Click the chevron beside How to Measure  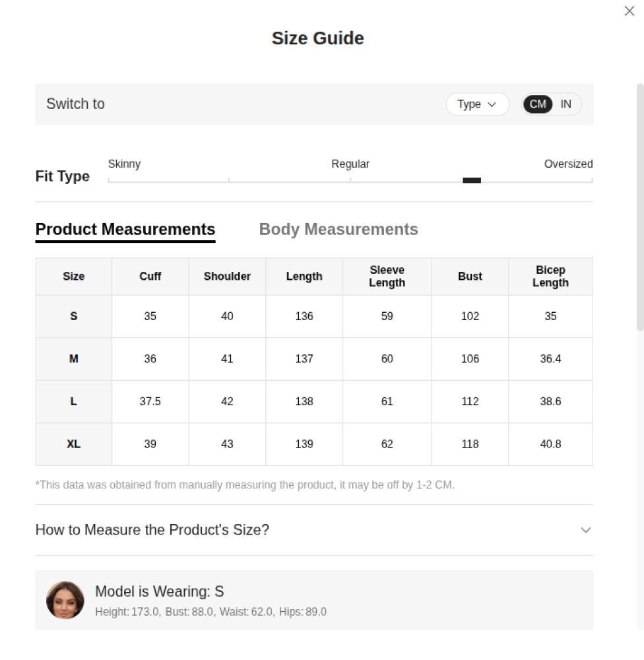(x=585, y=530)
